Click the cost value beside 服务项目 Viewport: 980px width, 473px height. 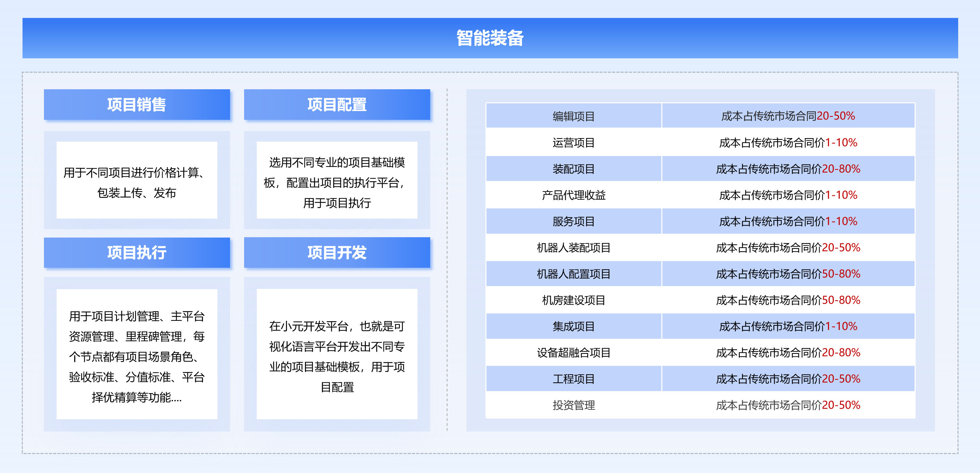tap(788, 221)
